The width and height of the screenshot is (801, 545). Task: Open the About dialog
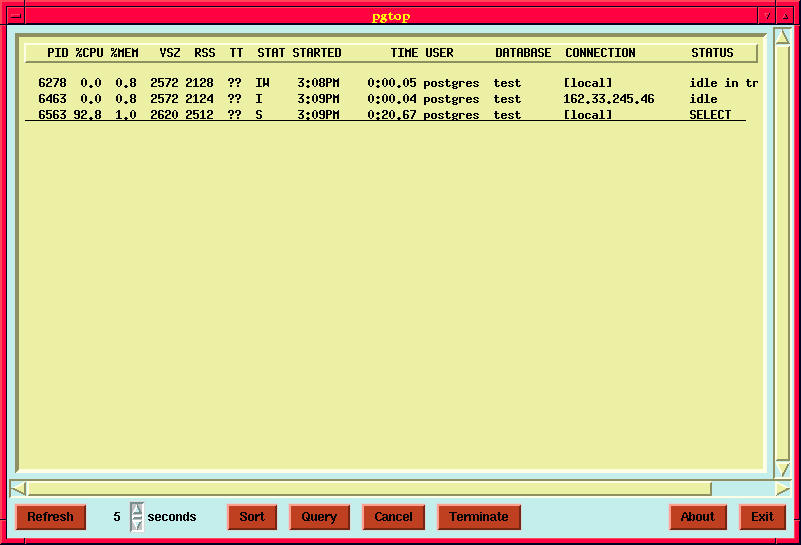[697, 517]
